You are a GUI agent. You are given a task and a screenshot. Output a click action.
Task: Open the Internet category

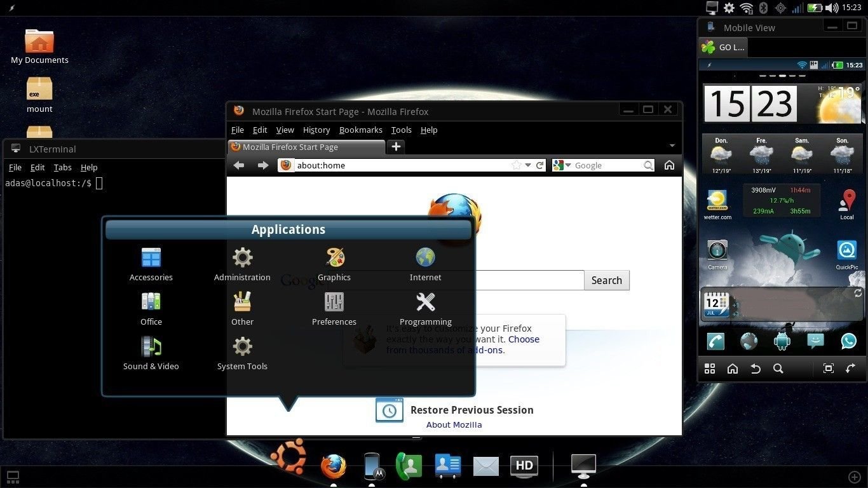(425, 264)
